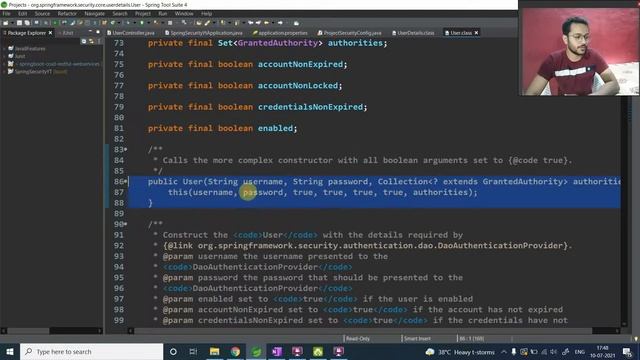Viewport: 640px width, 360px height.
Task: Open the Run menu
Action: pos(163,13)
